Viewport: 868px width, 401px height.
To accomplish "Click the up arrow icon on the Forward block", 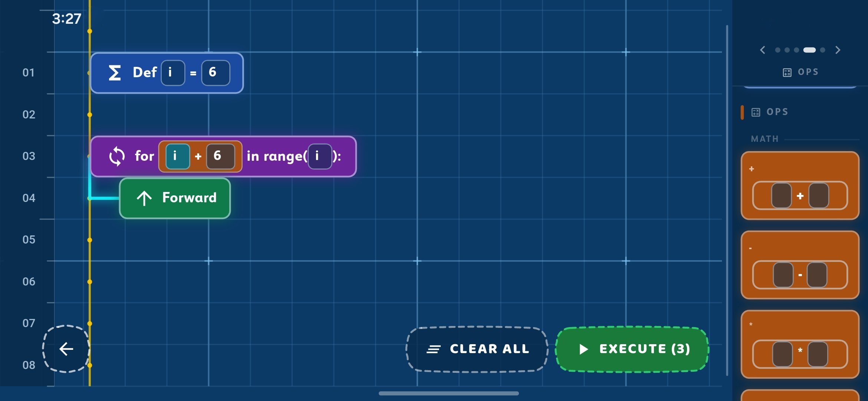I will point(144,198).
